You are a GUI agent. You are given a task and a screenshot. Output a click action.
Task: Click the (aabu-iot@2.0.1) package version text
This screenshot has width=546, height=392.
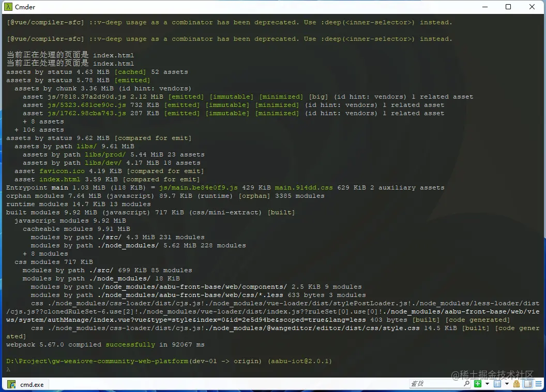pyautogui.click(x=300, y=361)
